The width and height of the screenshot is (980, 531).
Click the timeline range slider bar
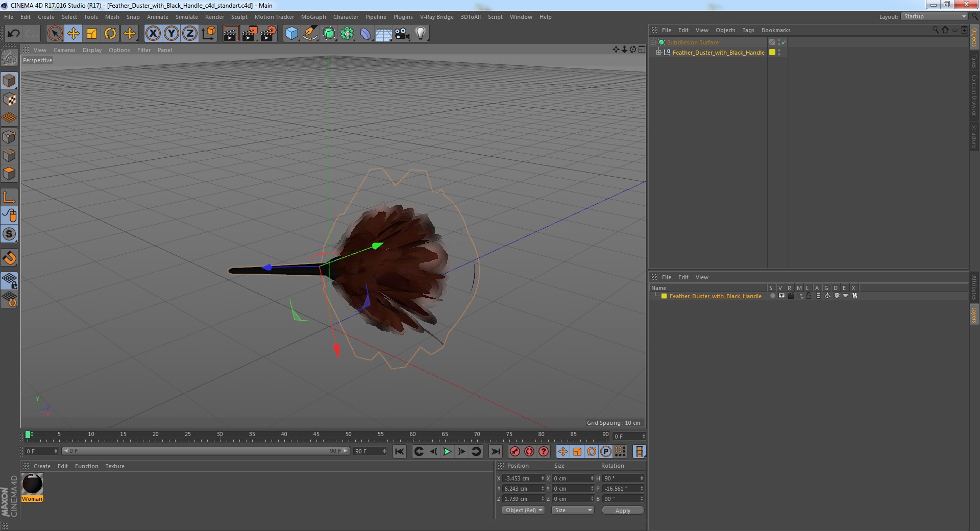205,451
